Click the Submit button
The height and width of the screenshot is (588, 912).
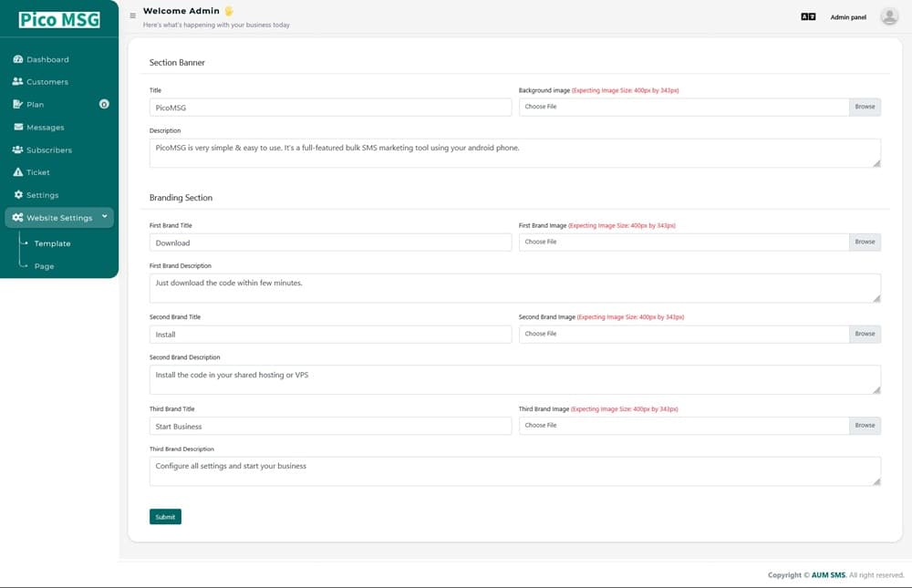pos(165,517)
